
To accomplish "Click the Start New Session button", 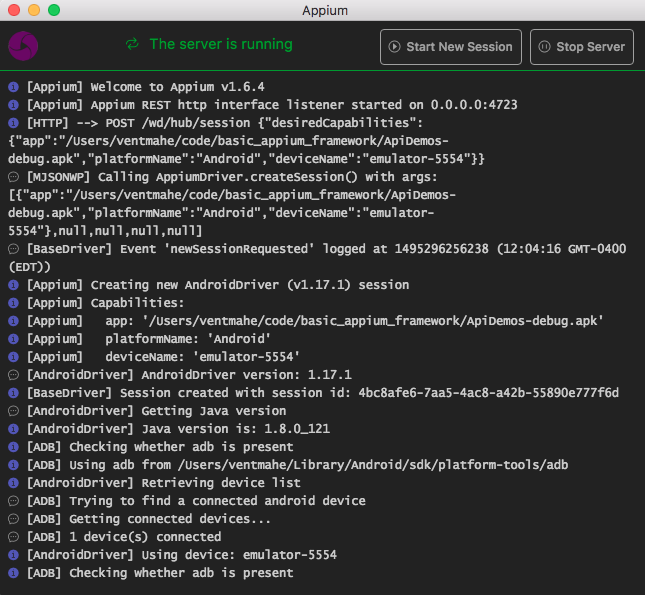I will (x=451, y=47).
